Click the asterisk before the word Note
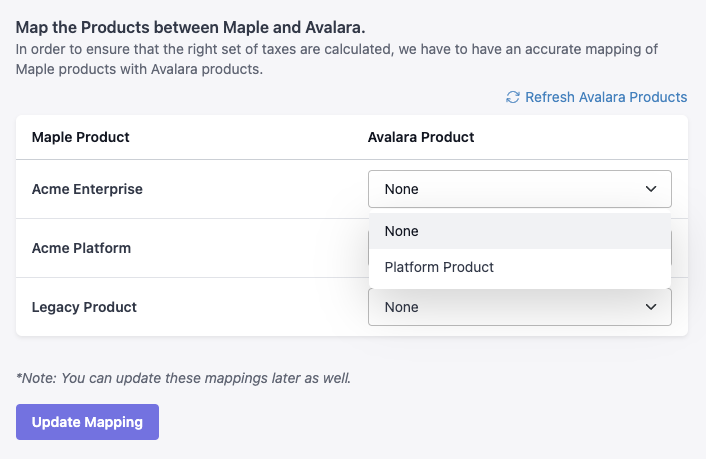 click(19, 377)
